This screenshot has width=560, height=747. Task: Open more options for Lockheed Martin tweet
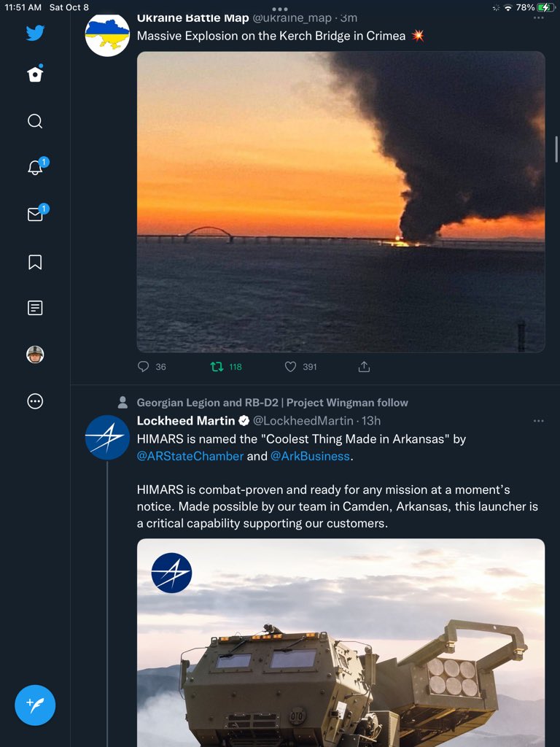tap(538, 421)
